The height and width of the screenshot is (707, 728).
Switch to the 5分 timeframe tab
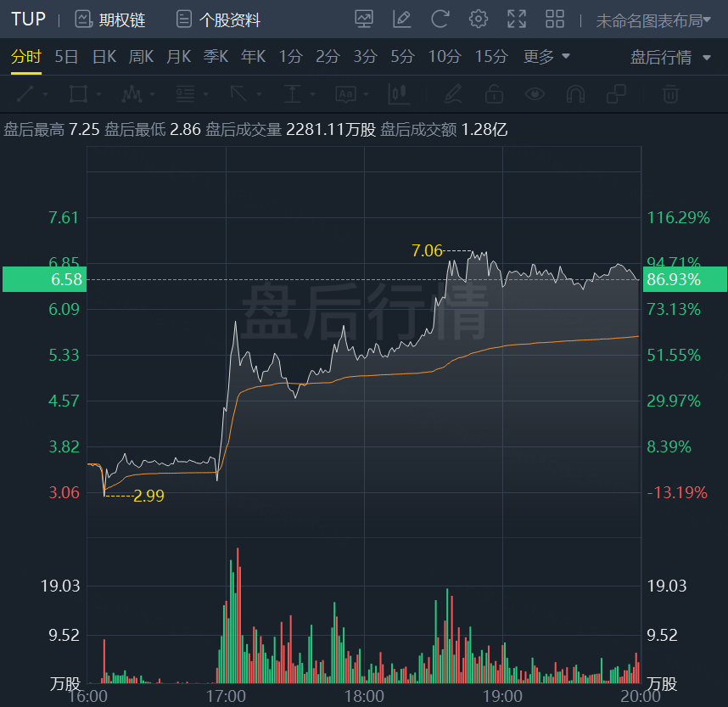(x=402, y=57)
